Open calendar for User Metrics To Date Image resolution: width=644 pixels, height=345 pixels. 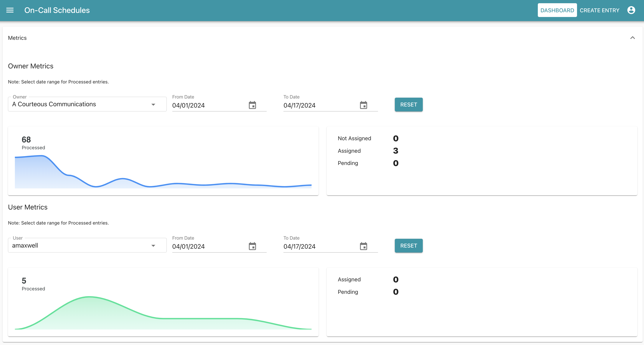tap(363, 246)
